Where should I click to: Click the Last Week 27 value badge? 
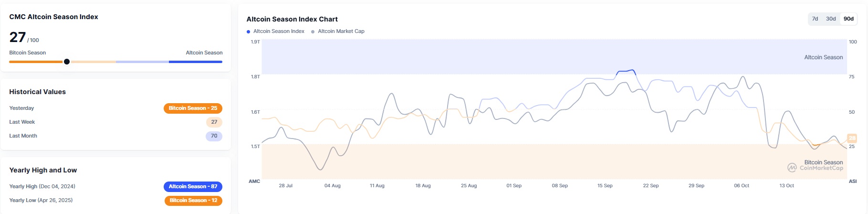(x=214, y=122)
